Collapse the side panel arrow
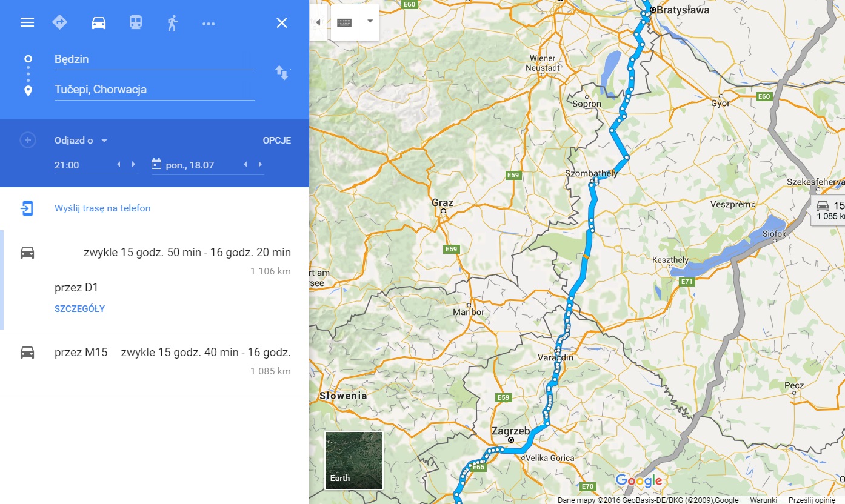The image size is (845, 504). click(x=318, y=22)
